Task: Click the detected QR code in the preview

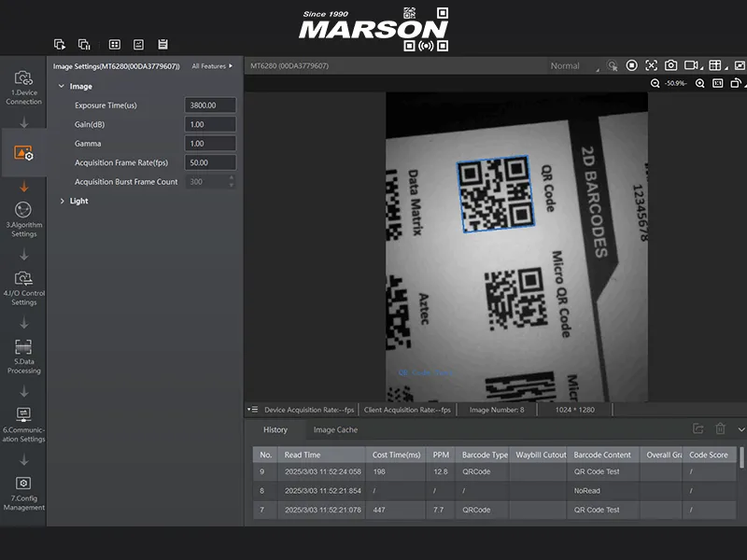Action: click(496, 194)
